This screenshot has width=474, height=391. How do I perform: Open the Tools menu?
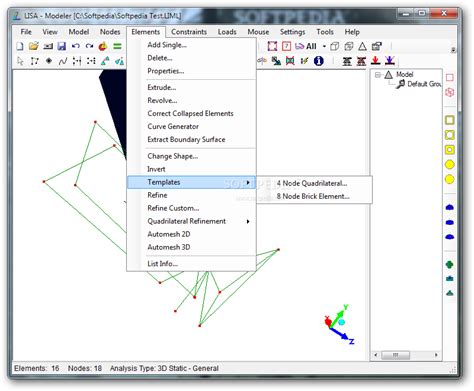click(x=325, y=32)
